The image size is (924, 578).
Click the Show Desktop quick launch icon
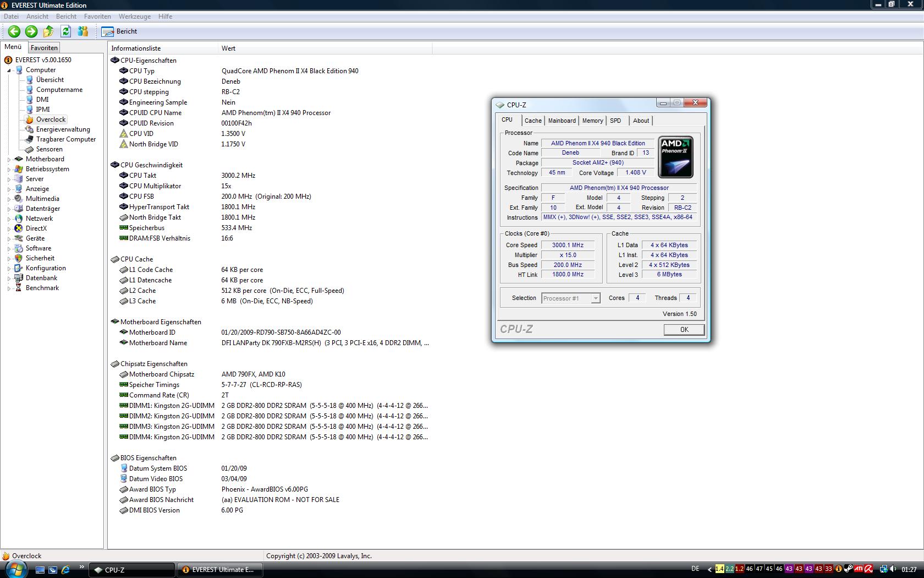click(40, 570)
